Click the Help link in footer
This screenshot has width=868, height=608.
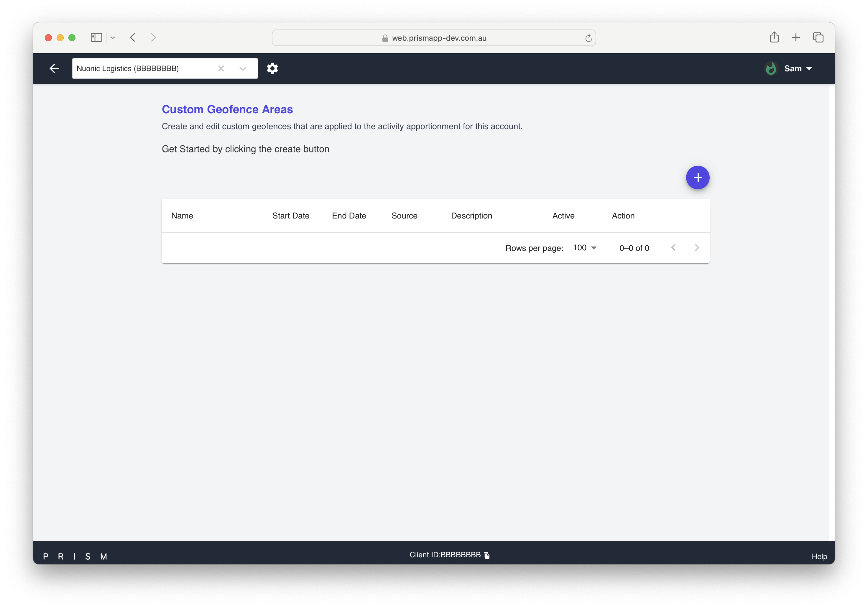point(819,556)
